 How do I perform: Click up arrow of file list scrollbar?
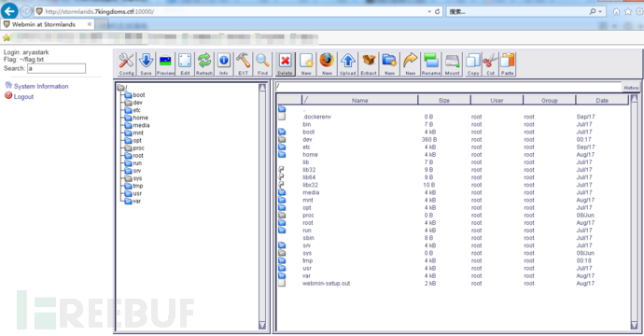(x=635, y=99)
